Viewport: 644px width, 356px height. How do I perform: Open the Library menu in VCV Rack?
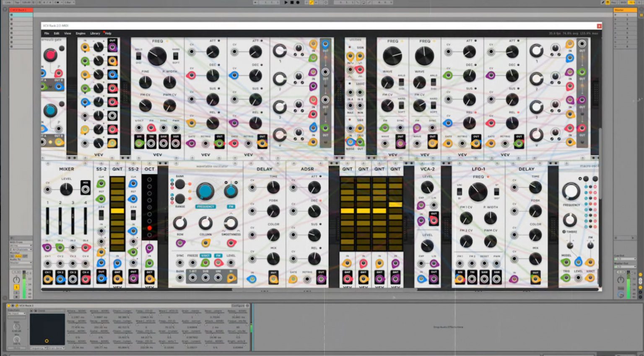(95, 33)
